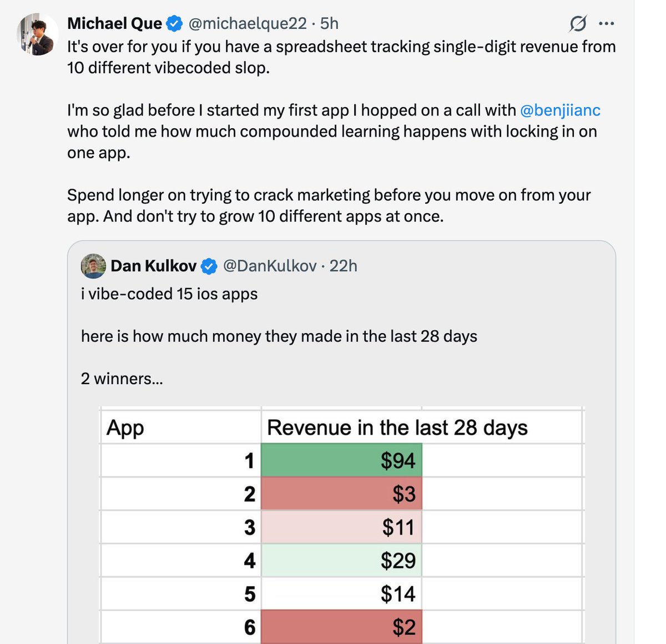666x644 pixels.
Task: Open Dan Kulkov's small avatar
Action: pyautogui.click(x=93, y=266)
